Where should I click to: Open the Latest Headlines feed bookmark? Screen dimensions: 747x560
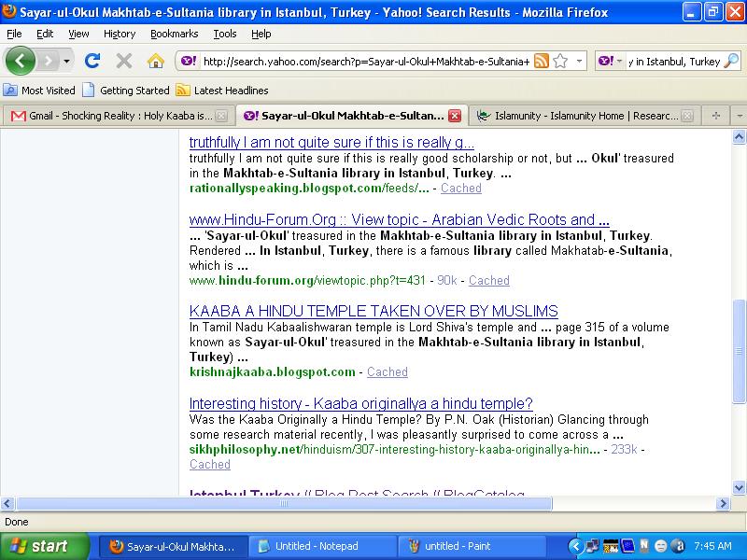(222, 90)
